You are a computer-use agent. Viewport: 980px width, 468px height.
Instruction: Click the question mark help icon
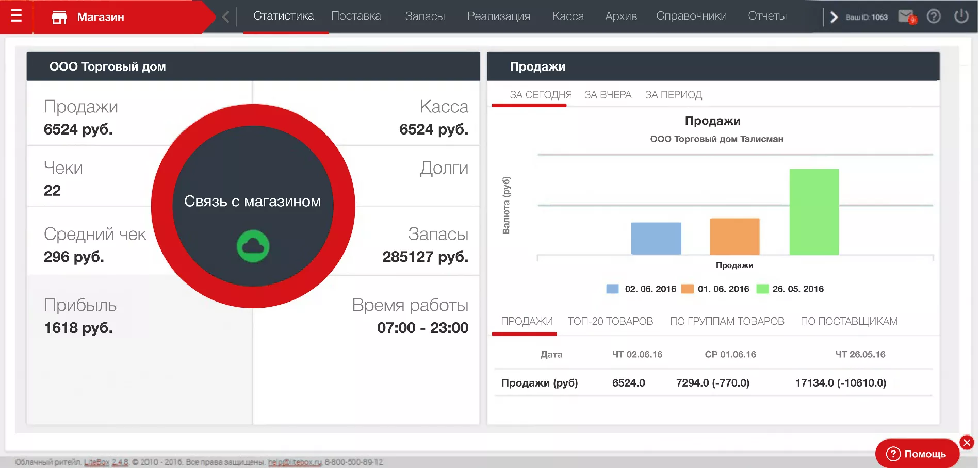(934, 16)
